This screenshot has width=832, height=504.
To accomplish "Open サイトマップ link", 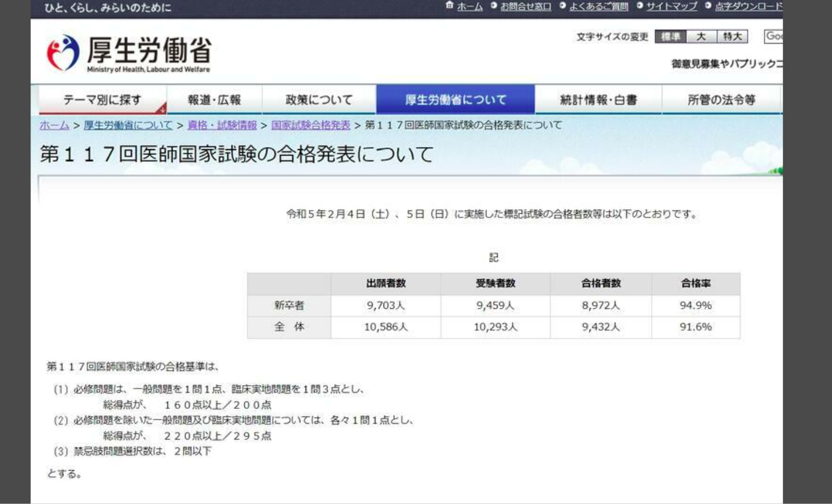I will tap(672, 6).
